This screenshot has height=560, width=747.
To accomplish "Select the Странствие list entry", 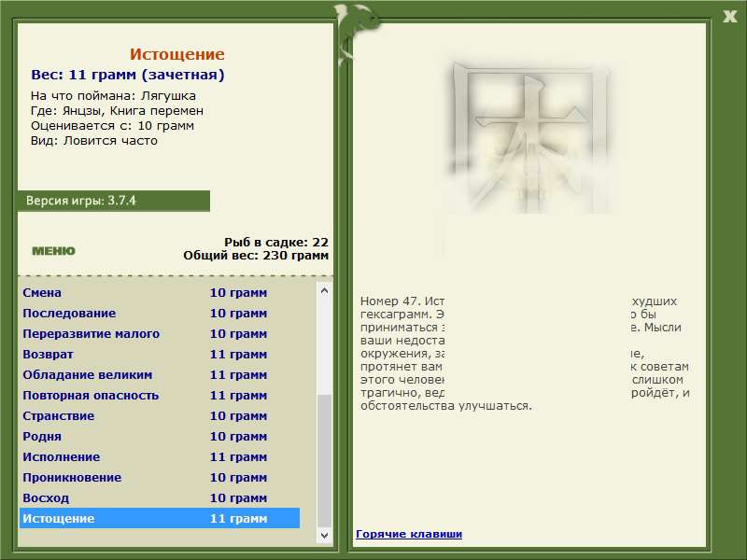I will pyautogui.click(x=160, y=415).
